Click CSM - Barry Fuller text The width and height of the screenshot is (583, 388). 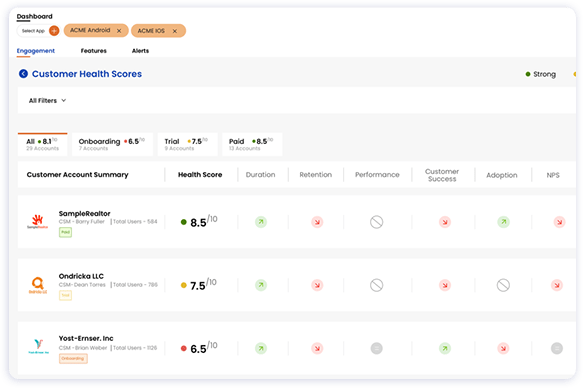(81, 222)
